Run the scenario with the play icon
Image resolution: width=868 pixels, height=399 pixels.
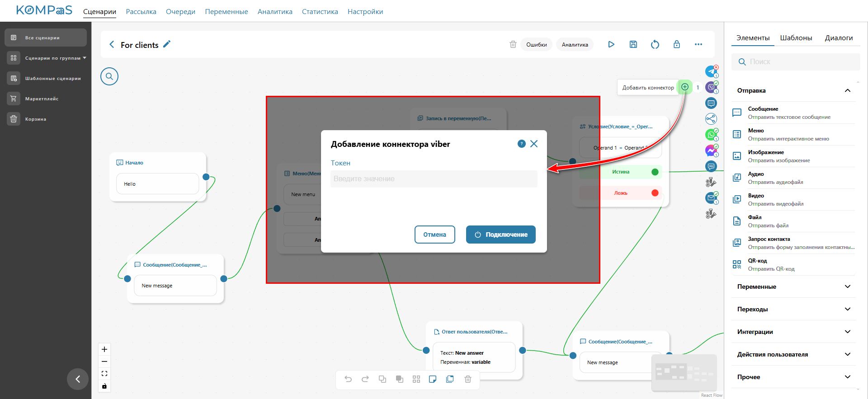point(611,44)
